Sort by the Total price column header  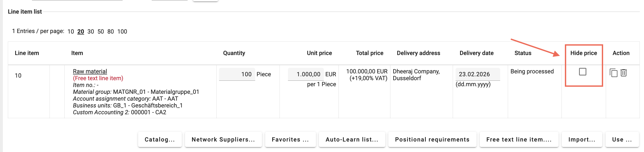(x=369, y=53)
